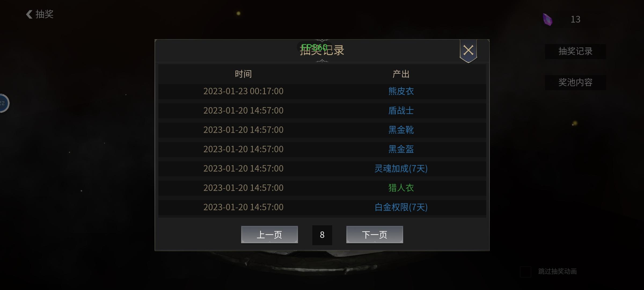Enable the 跳过抽奖动画 checkbox
The width and height of the screenshot is (644, 290).
pyautogui.click(x=525, y=272)
